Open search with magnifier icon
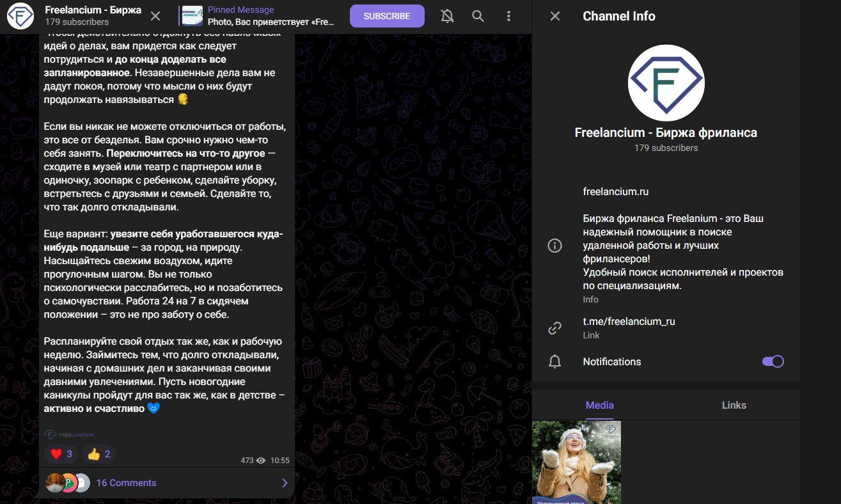Screen dimensions: 841x504 click(478, 16)
